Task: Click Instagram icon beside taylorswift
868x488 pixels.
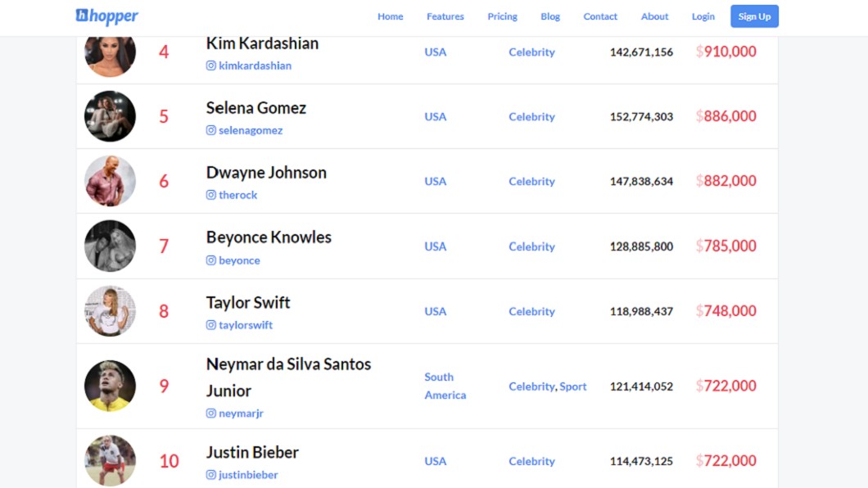Action: point(211,325)
